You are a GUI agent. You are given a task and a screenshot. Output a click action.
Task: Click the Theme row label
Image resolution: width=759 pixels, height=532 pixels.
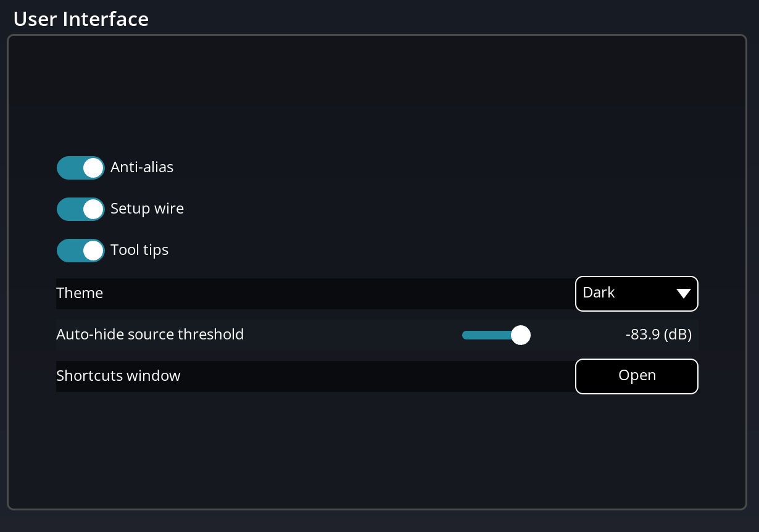(80, 293)
